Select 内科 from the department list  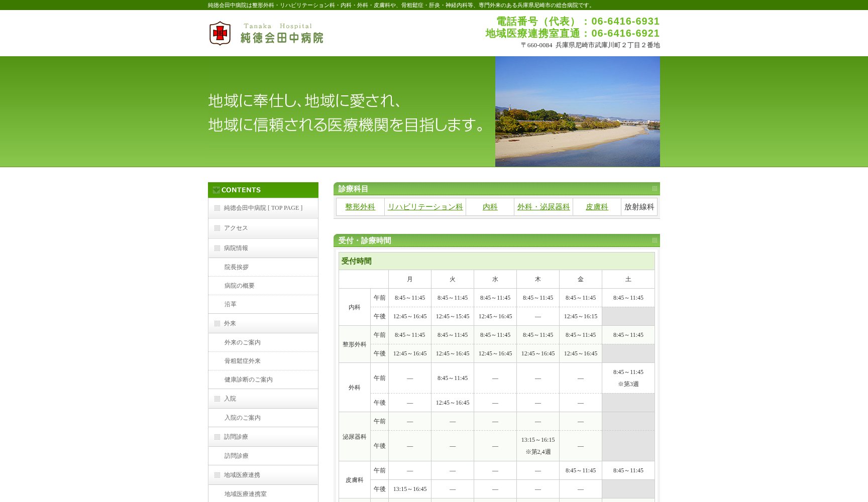click(490, 206)
